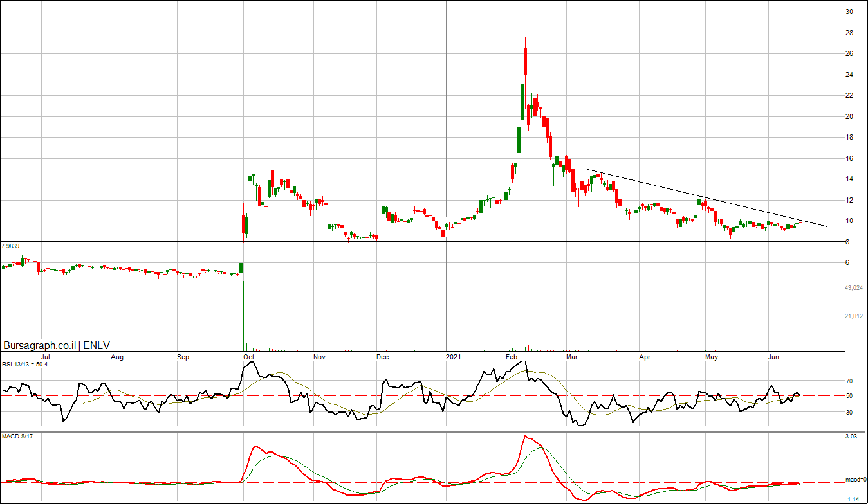868x504 pixels.
Task: Click the 21,812 volume axis value
Action: point(854,316)
